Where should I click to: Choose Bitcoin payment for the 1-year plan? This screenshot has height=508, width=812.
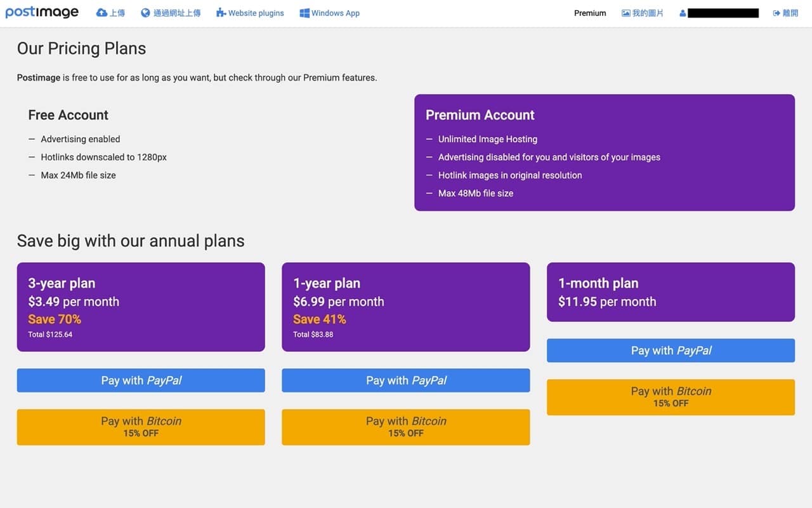pyautogui.click(x=406, y=427)
